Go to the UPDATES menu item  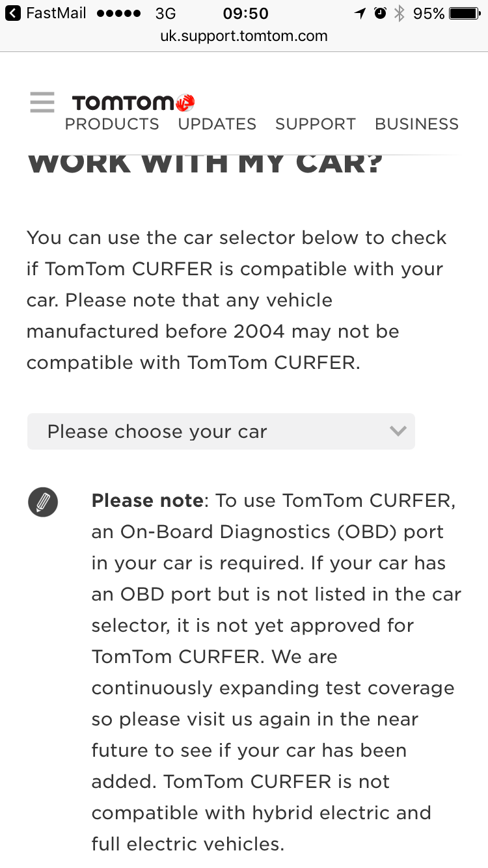217,124
